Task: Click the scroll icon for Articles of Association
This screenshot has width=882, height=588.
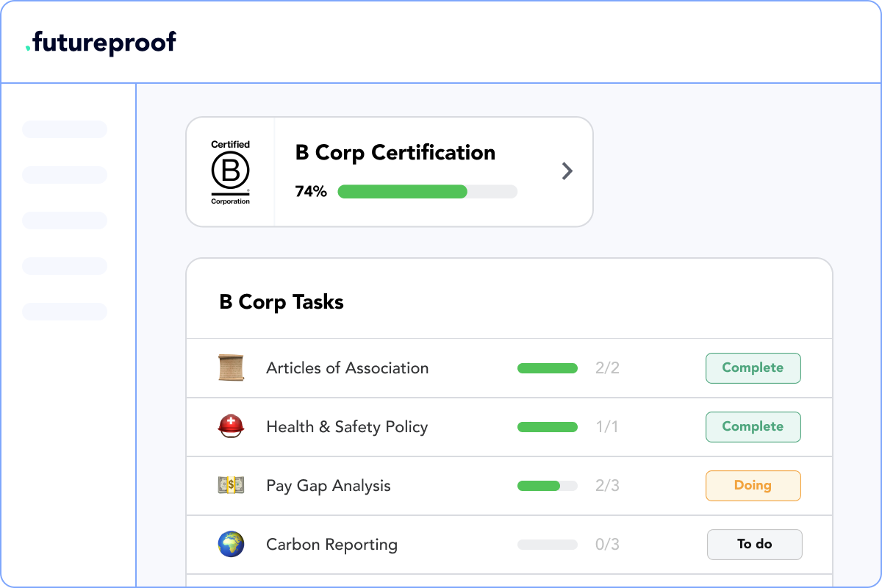Action: point(230,367)
